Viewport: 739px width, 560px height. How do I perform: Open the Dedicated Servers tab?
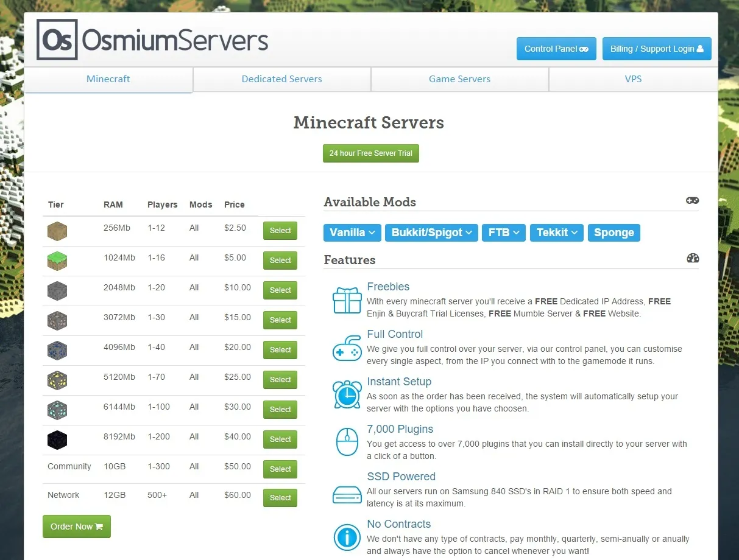281,79
